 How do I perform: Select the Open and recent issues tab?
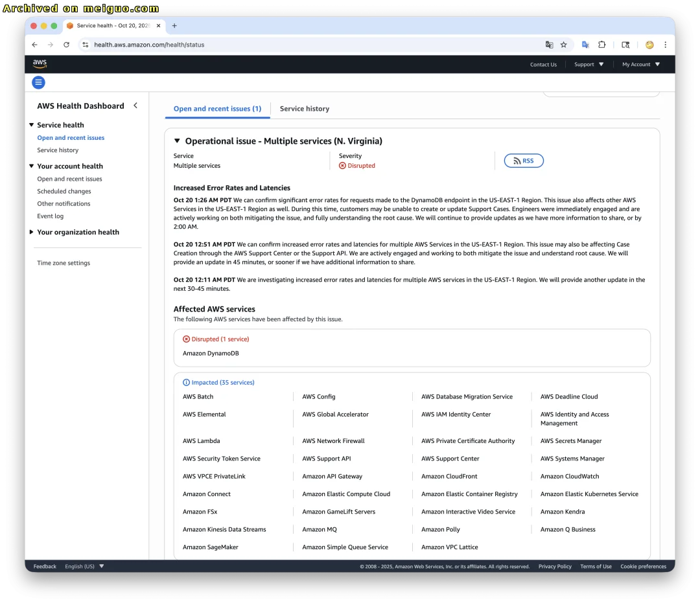click(217, 109)
